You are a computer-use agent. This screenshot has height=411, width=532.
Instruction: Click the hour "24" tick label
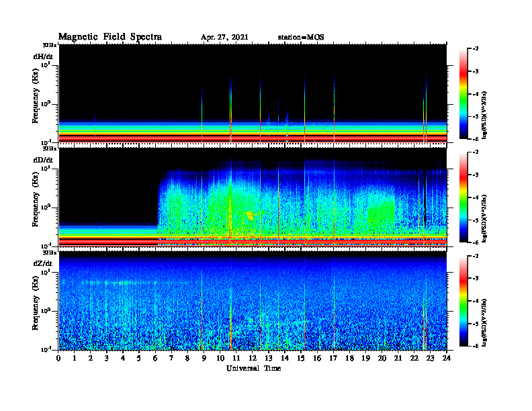coord(447,358)
